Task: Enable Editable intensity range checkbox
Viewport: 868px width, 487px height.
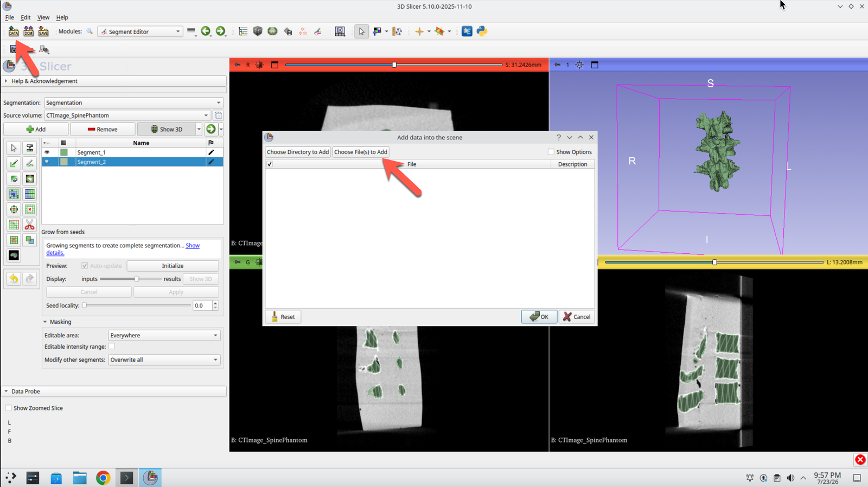Action: (x=111, y=346)
